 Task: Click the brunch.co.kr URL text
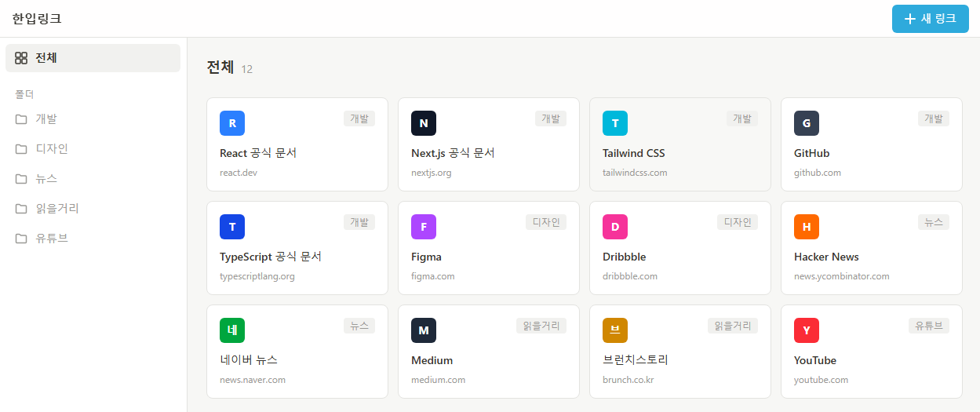[x=628, y=380]
